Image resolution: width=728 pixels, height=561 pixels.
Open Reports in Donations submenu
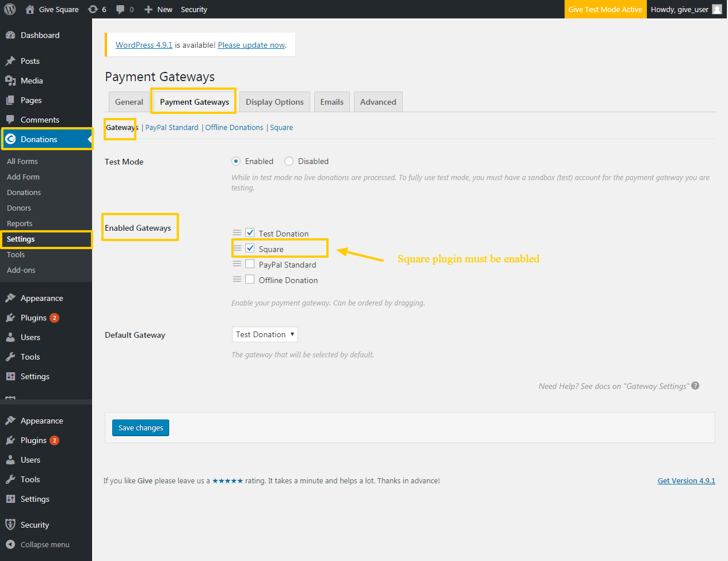point(20,224)
